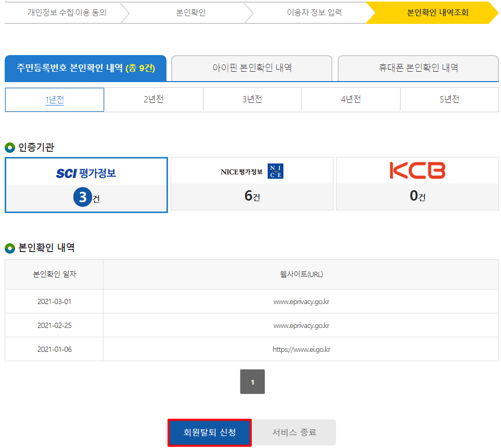The height and width of the screenshot is (448, 501).
Task: Open the https://www.ei.go.kr link
Action: point(302,349)
